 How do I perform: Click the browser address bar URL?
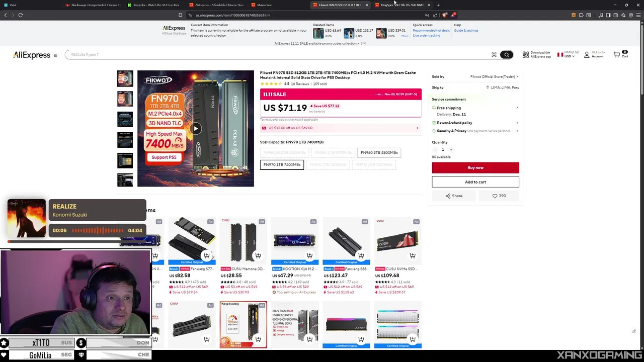[233, 15]
